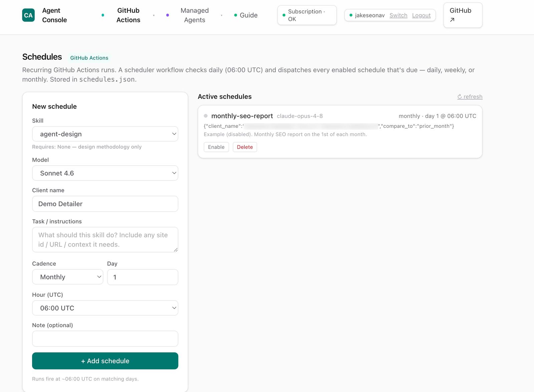Click the monthly-seo-report schedule name
This screenshot has width=534, height=392.
click(x=242, y=116)
